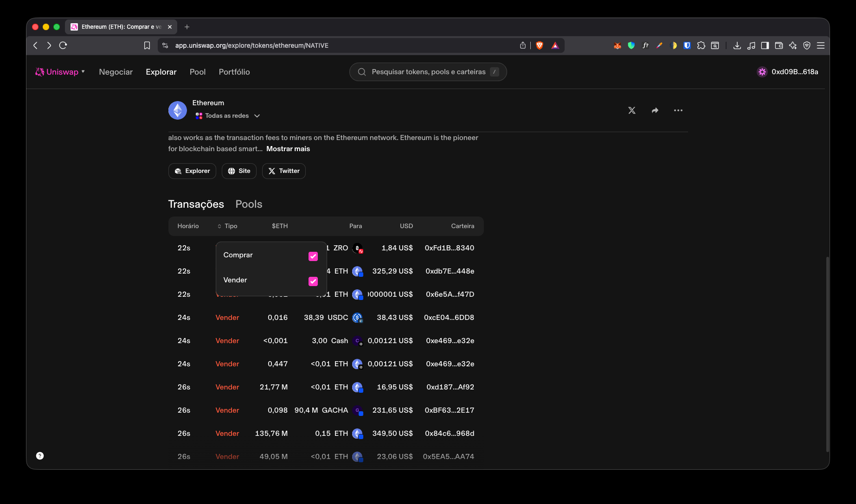Image resolution: width=856 pixels, height=504 pixels.
Task: Open the Twitter link button
Action: coord(284,171)
